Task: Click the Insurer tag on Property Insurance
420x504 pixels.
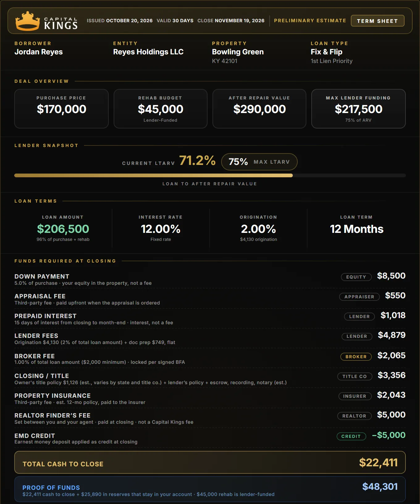Action: (355, 396)
